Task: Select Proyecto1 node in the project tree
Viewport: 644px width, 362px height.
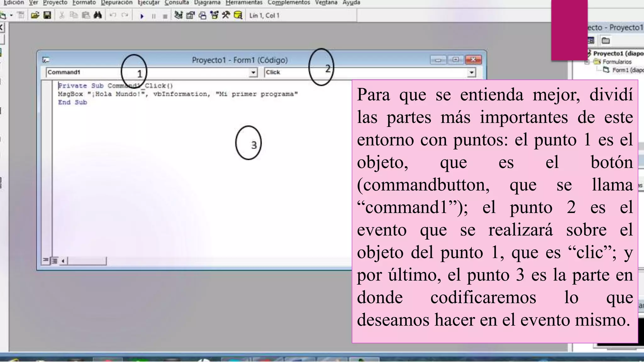Action: click(618, 53)
